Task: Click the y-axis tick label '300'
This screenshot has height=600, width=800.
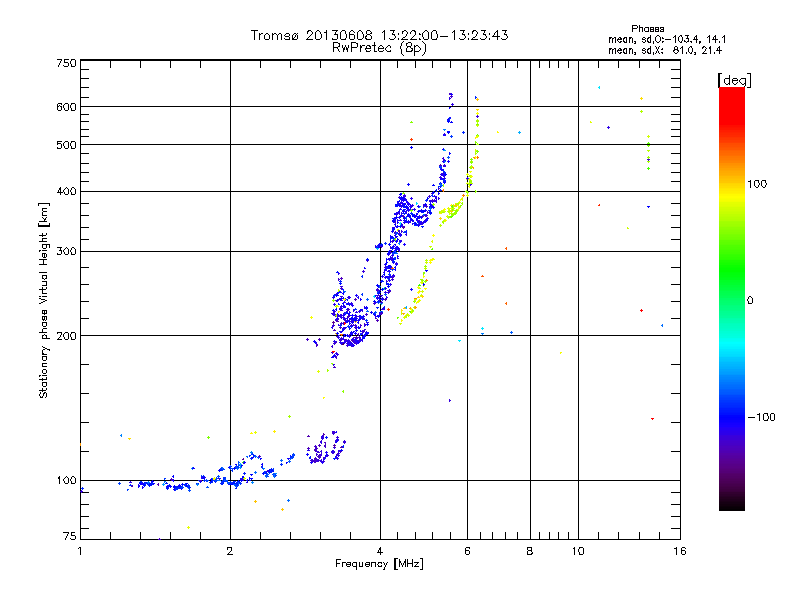Action: 67,252
